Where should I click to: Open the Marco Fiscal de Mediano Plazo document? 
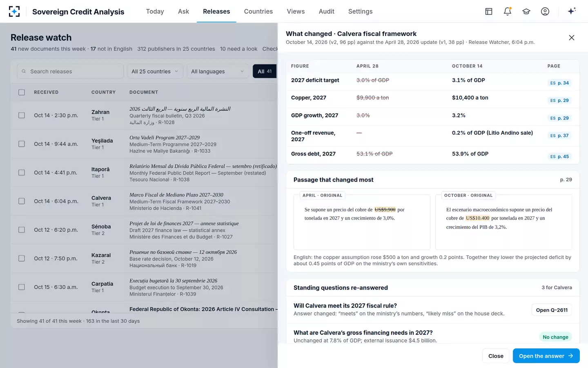tap(176, 195)
